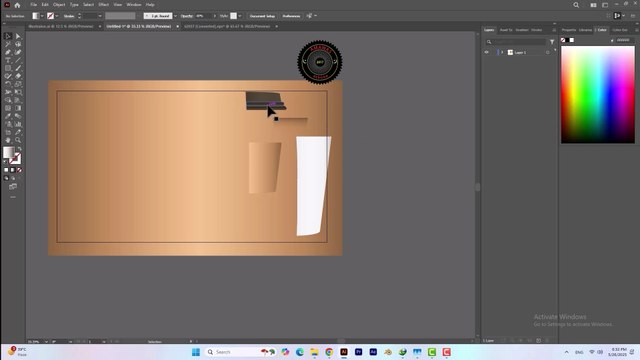Pick the Magic Wand tool

click(x=8, y=44)
